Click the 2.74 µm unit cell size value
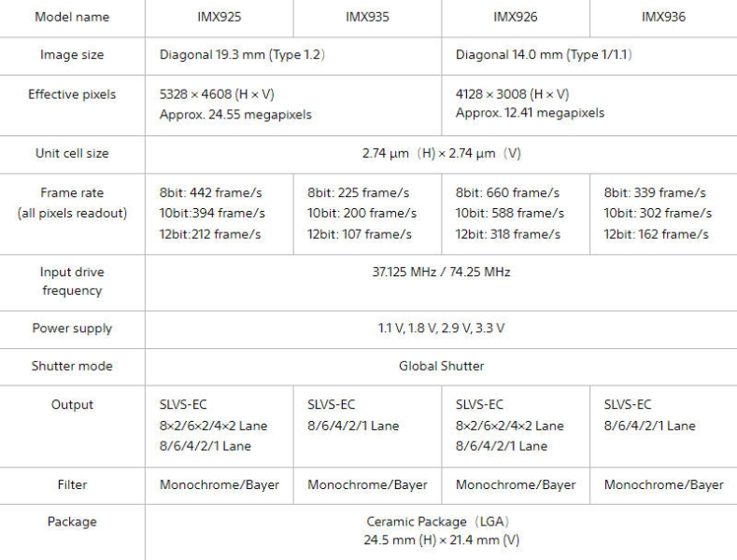This screenshot has height=560, width=737. (441, 153)
